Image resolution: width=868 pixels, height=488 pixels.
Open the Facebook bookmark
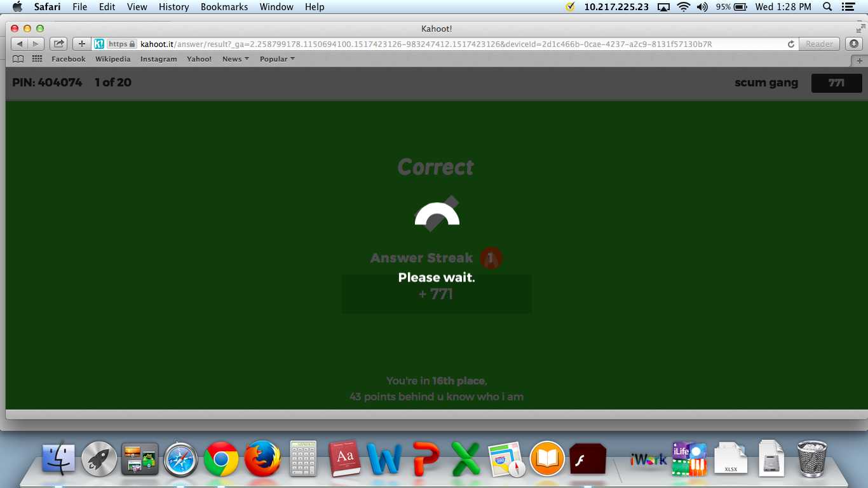pos(69,59)
